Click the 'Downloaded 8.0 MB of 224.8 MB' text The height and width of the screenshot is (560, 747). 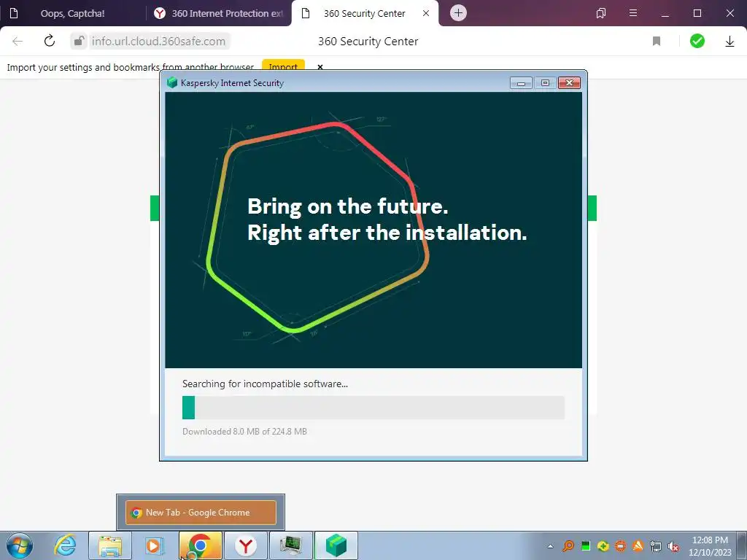[x=244, y=432]
